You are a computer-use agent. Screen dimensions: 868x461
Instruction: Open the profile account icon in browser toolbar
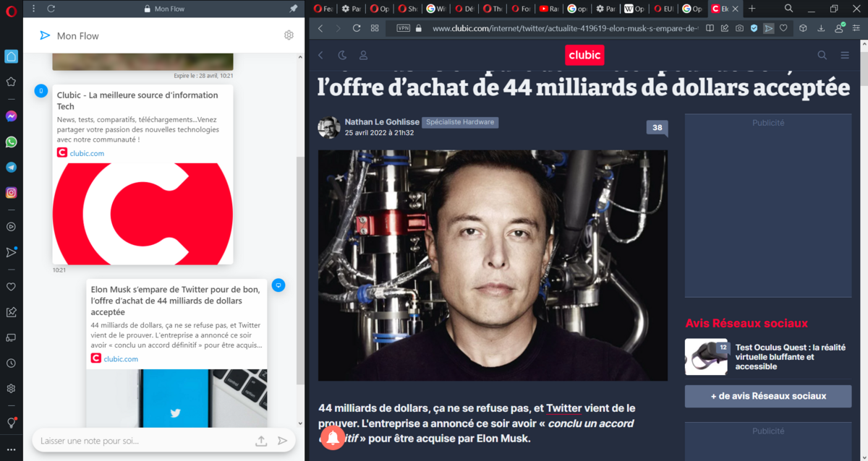[839, 28]
